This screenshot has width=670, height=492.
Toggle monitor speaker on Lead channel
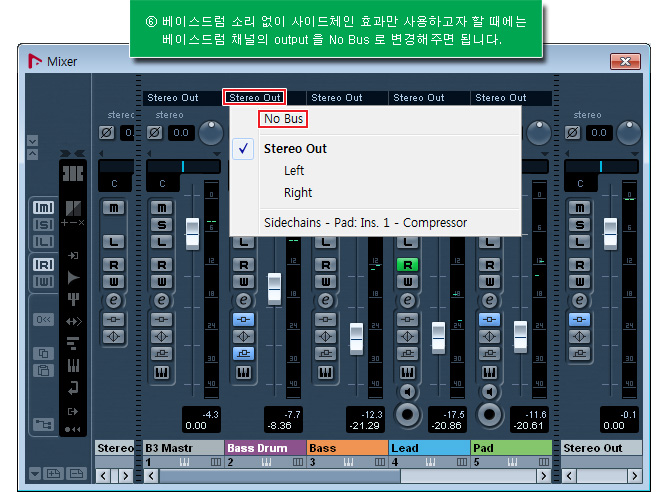click(x=408, y=392)
